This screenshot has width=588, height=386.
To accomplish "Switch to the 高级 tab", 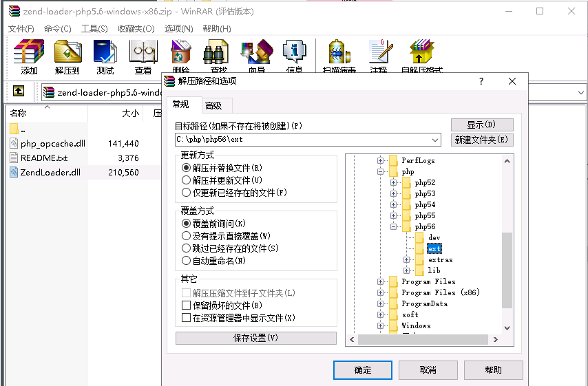I will [213, 105].
